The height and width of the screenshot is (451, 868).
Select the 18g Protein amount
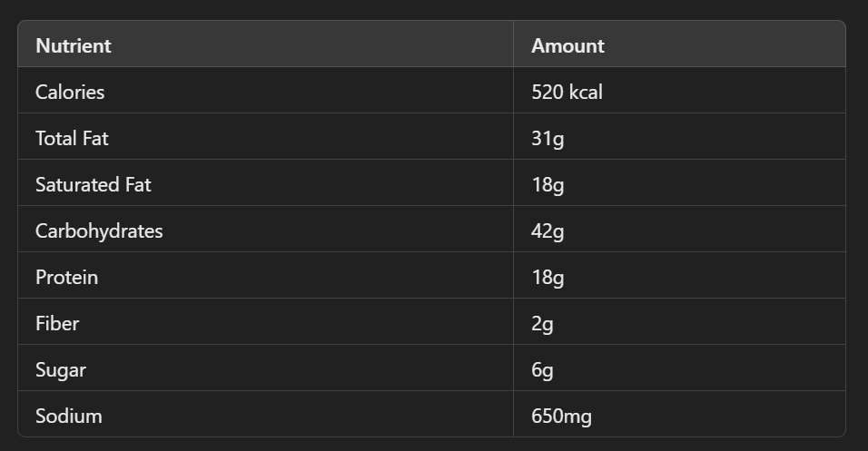tap(547, 277)
